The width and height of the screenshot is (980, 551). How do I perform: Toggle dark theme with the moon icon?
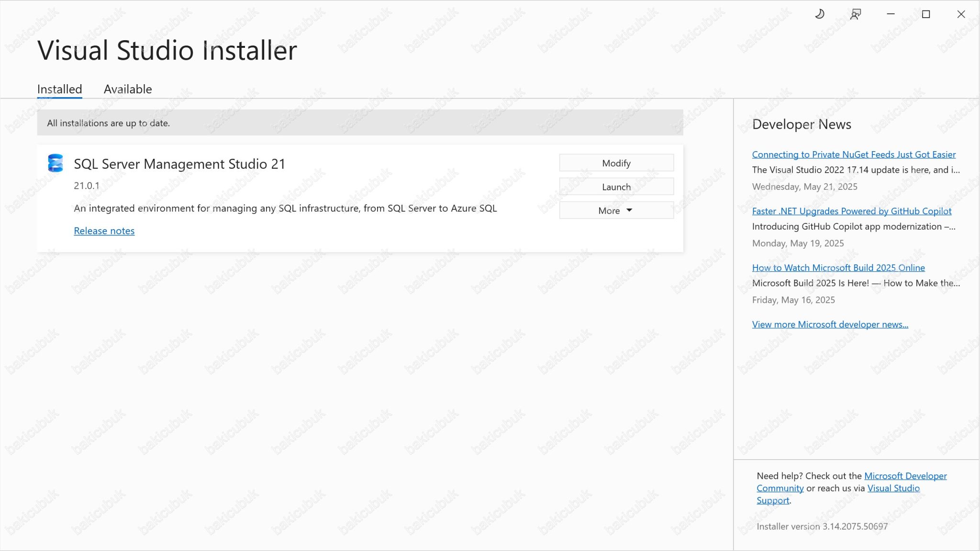[820, 14]
